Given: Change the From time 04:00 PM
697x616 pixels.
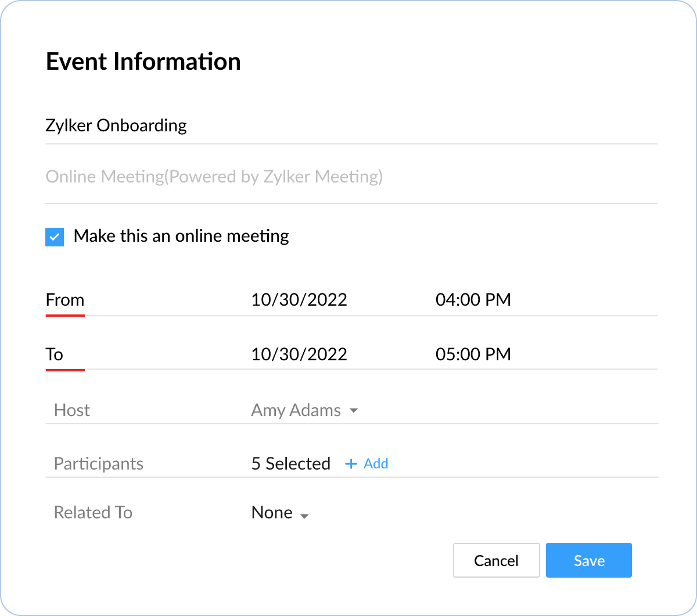Looking at the screenshot, I should coord(473,300).
